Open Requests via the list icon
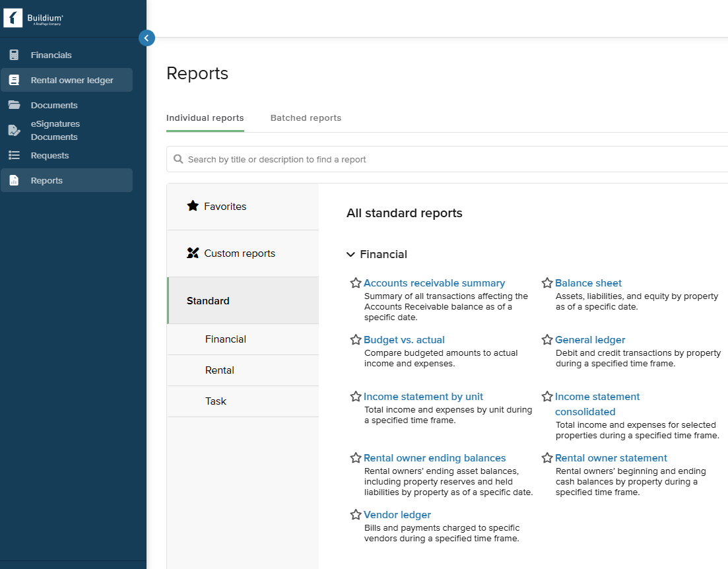Image resolution: width=728 pixels, height=569 pixels. pos(14,155)
